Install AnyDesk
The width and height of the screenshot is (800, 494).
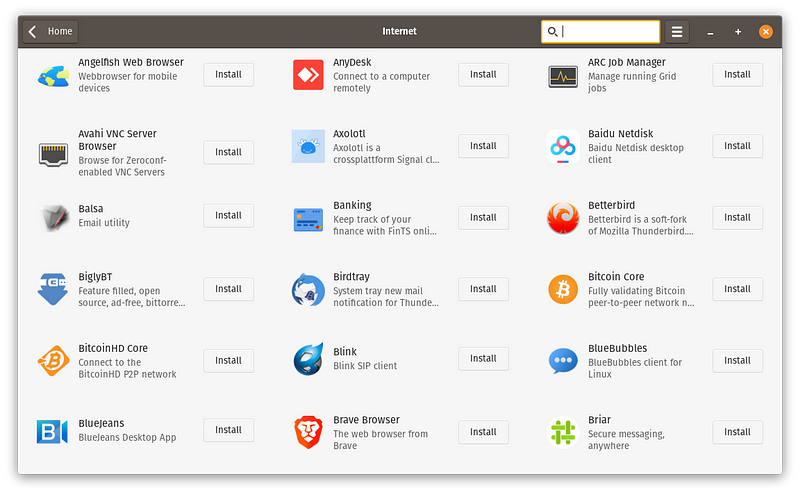(483, 75)
